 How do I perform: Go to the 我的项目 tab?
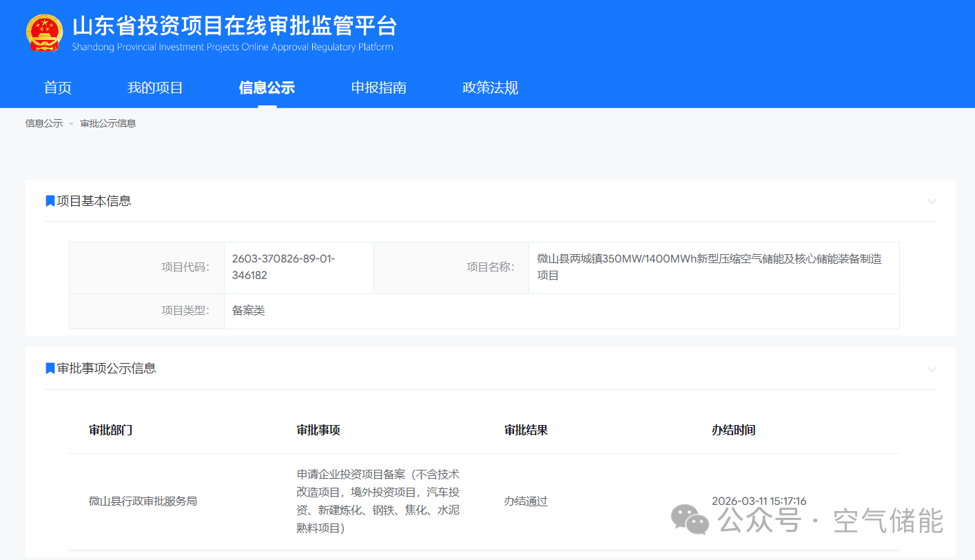click(155, 88)
